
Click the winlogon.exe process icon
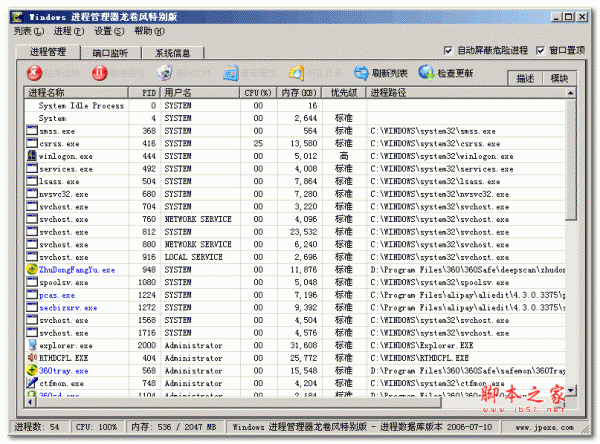[32, 156]
